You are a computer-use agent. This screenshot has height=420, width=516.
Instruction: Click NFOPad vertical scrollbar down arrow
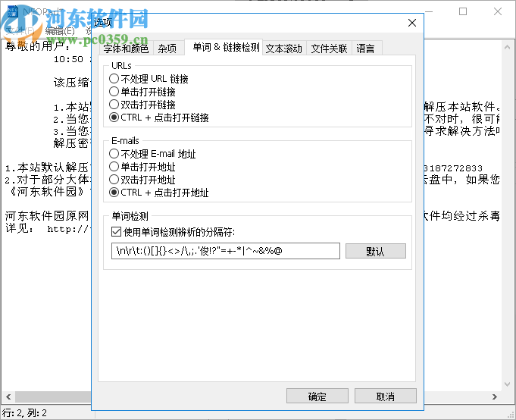tap(507, 384)
